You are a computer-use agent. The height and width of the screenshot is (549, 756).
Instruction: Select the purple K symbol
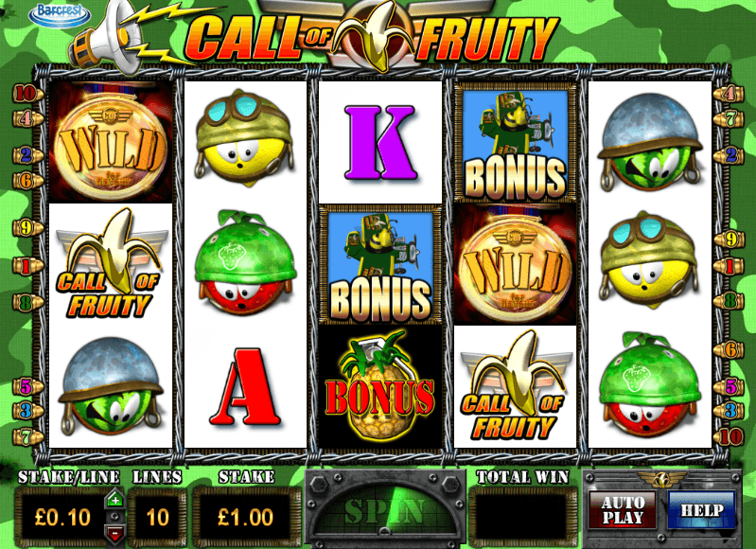(380, 142)
